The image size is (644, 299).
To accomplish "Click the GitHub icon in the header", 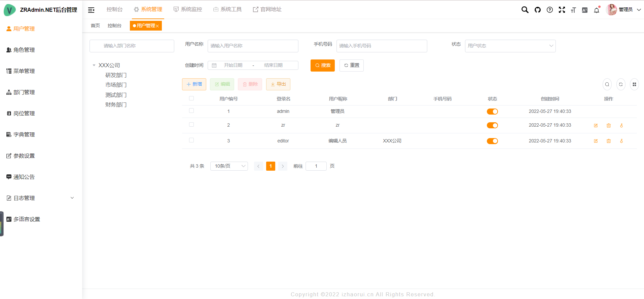I will tap(537, 10).
